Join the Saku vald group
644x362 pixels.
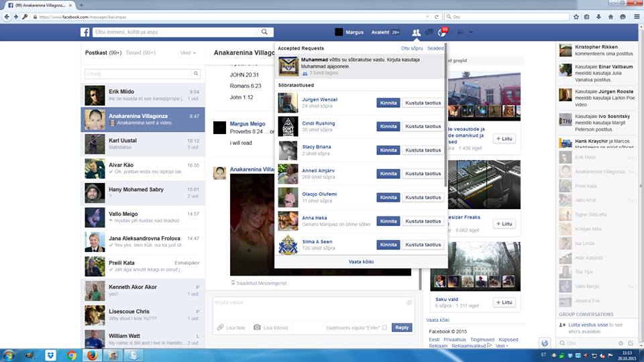pos(504,302)
